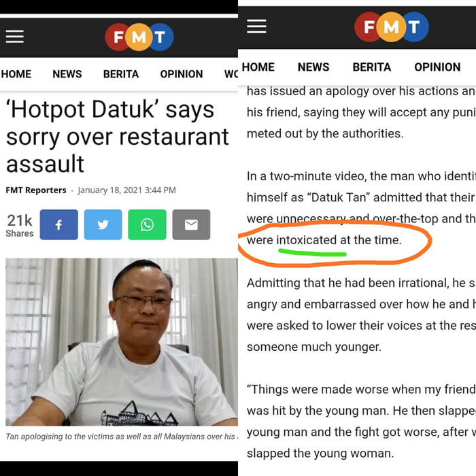Click the FMT logo on right page
This screenshot has height=476, width=476.
tap(391, 27)
